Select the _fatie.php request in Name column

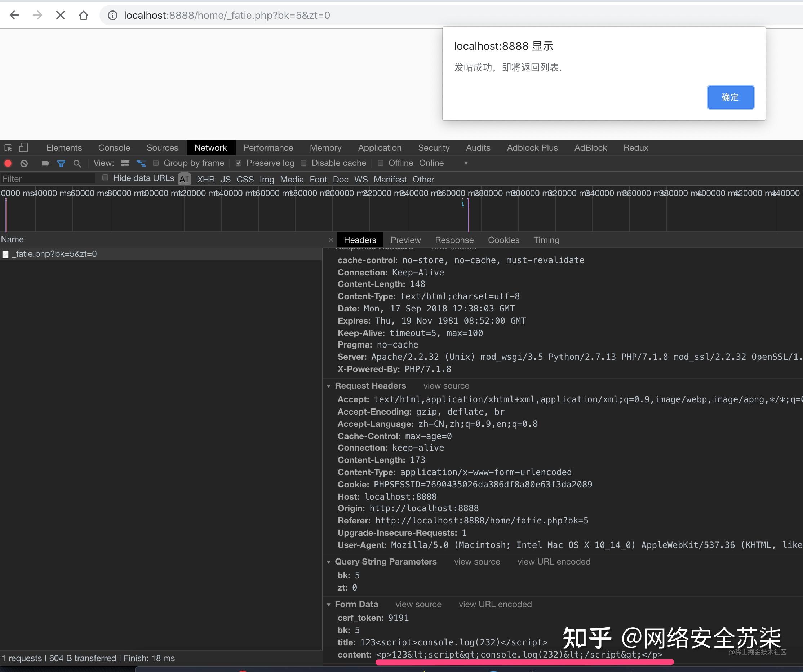pyautogui.click(x=54, y=253)
